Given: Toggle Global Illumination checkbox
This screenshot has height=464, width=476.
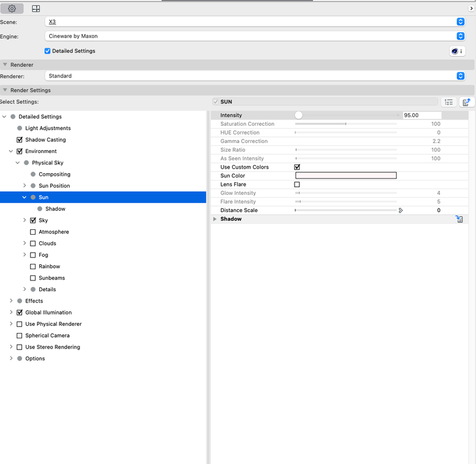Looking at the screenshot, I should pos(20,312).
